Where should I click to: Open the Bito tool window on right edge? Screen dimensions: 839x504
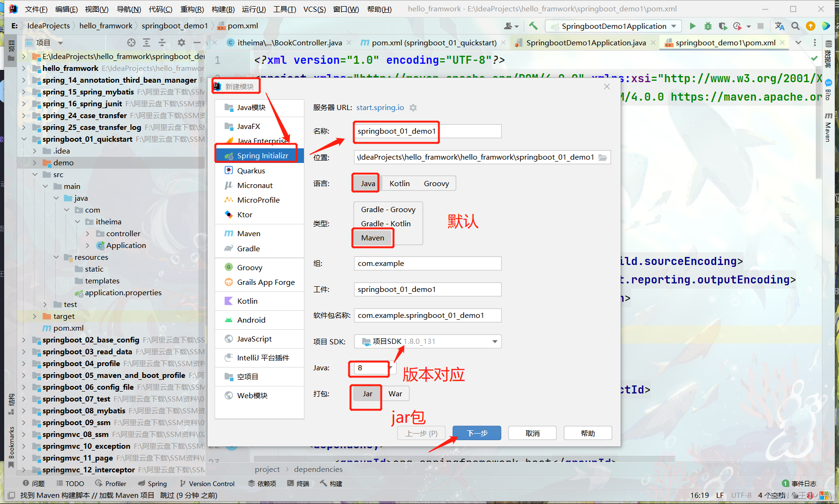[x=828, y=90]
